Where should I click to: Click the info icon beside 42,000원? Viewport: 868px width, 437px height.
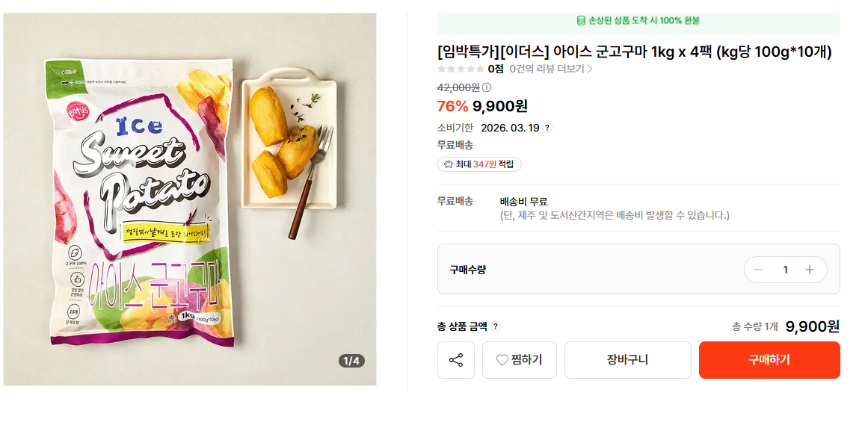(x=487, y=87)
